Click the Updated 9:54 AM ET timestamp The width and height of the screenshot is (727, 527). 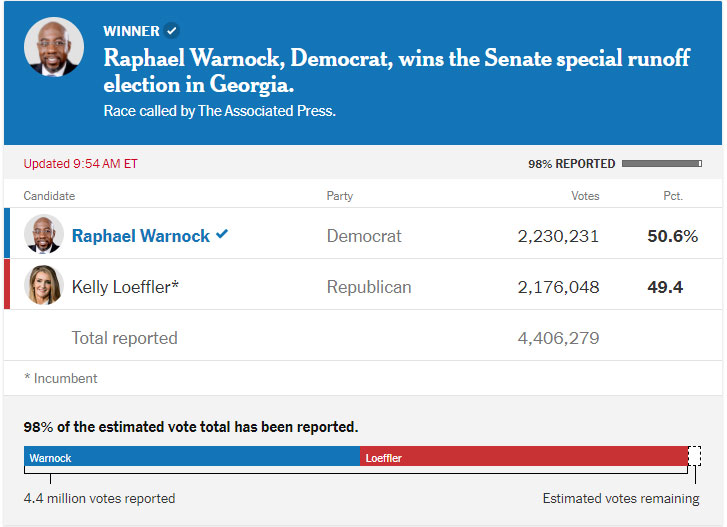pos(81,164)
